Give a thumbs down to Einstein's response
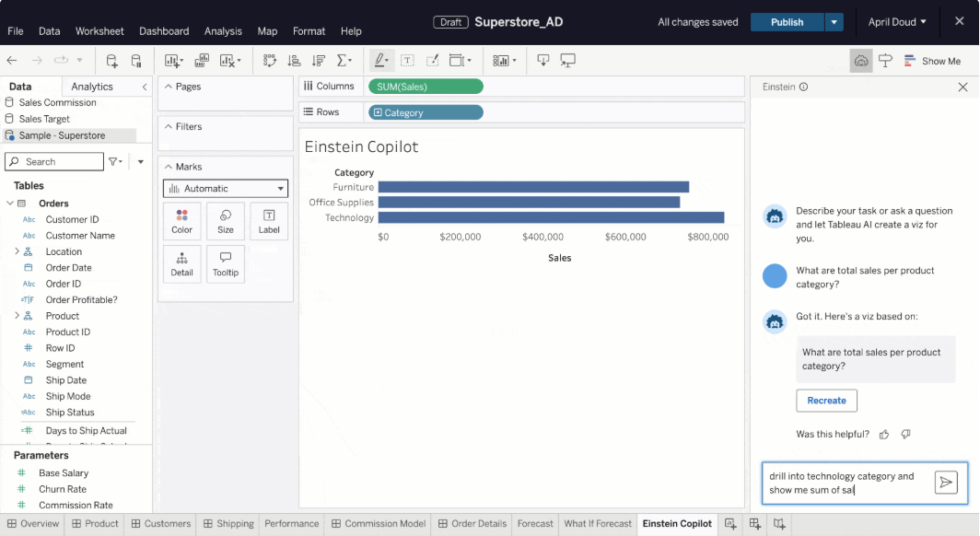The image size is (980, 536). pyautogui.click(x=905, y=434)
